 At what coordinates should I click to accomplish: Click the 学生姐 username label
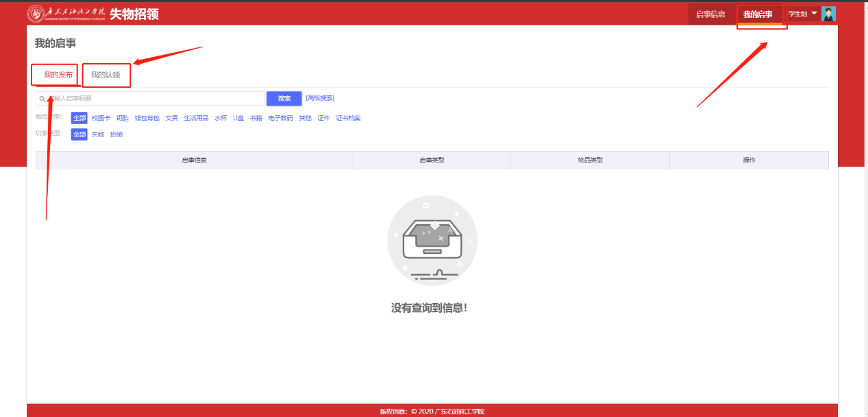pos(797,14)
